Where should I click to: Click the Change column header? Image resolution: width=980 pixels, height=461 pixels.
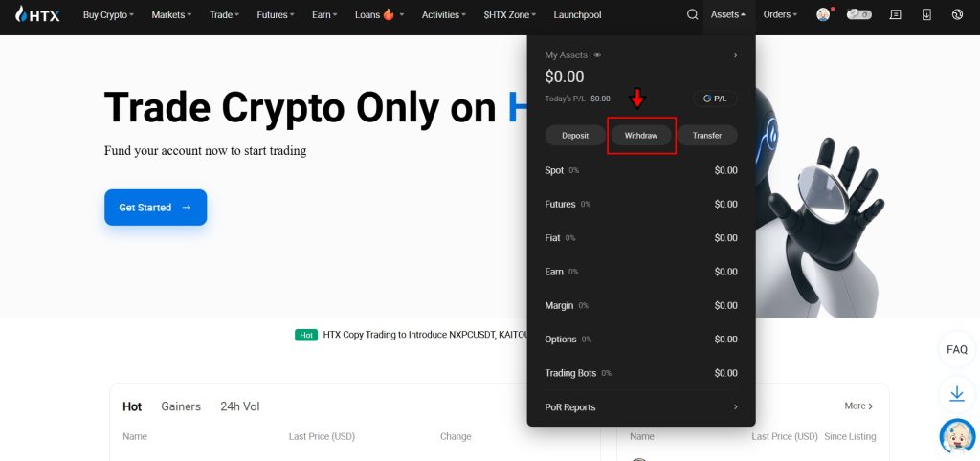[x=456, y=437]
